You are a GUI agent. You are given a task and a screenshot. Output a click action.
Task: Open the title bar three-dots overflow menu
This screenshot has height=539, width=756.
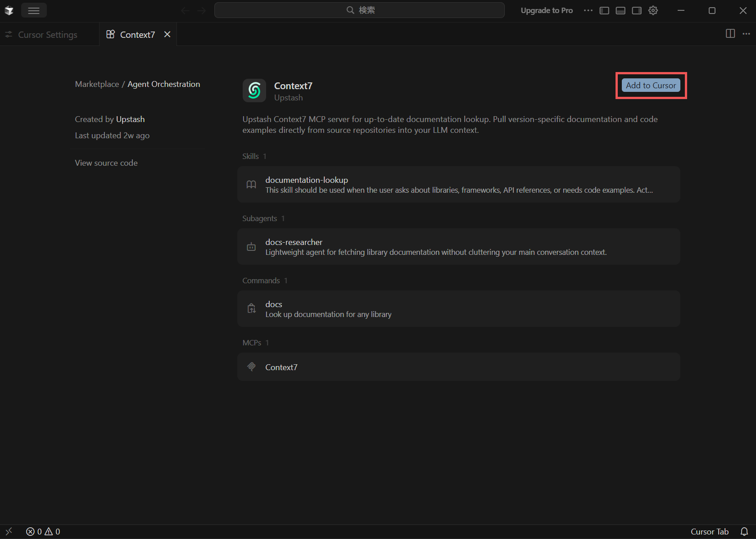tap(588, 10)
